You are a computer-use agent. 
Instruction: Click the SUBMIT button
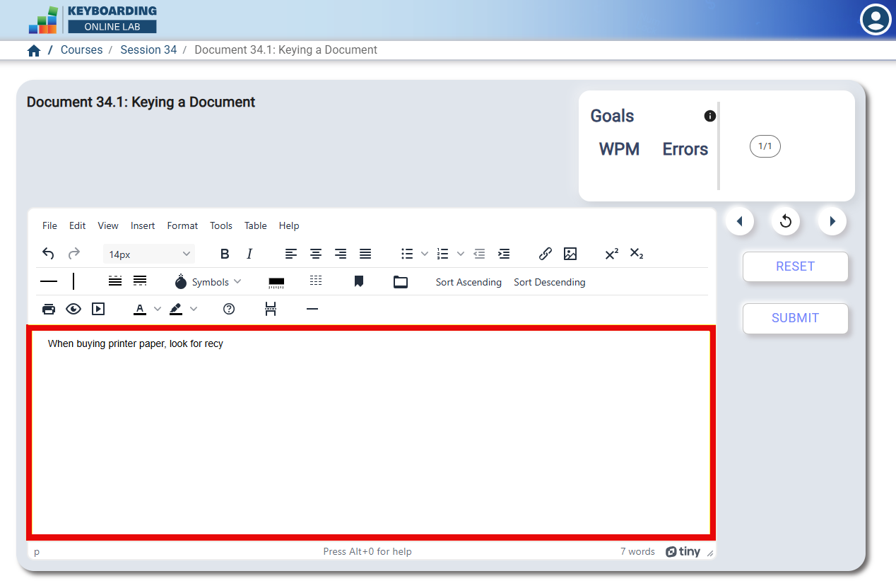pos(795,318)
